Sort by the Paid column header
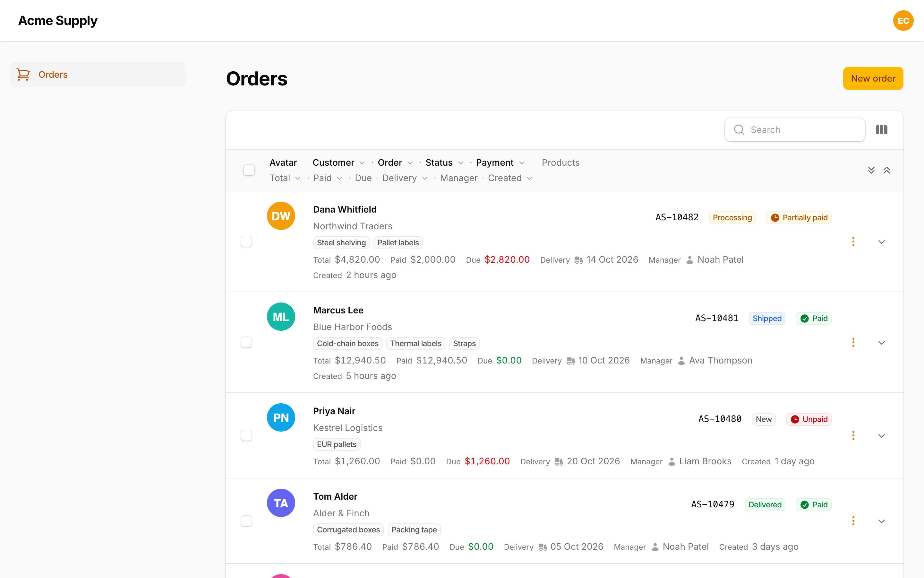 328,178
